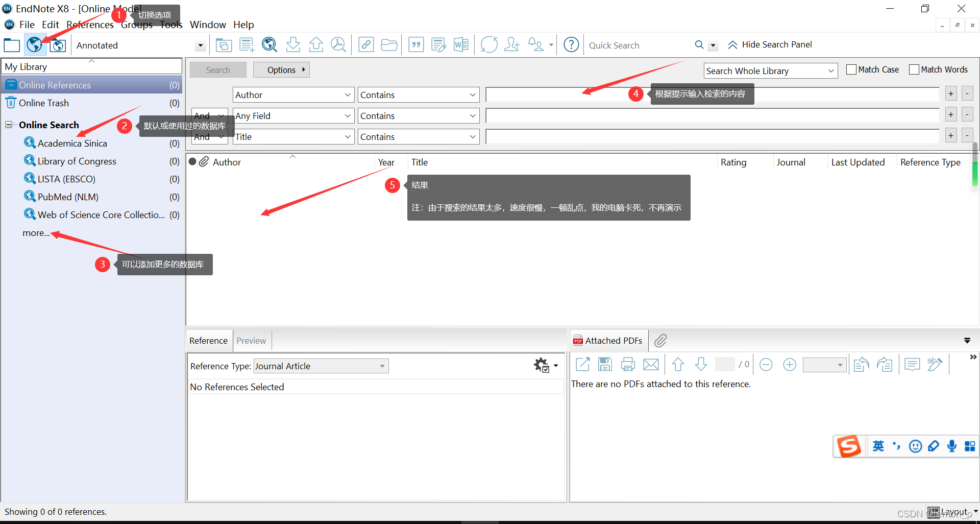Click the Format Bibliography toolbar icon
The image size is (980, 524).
(438, 45)
